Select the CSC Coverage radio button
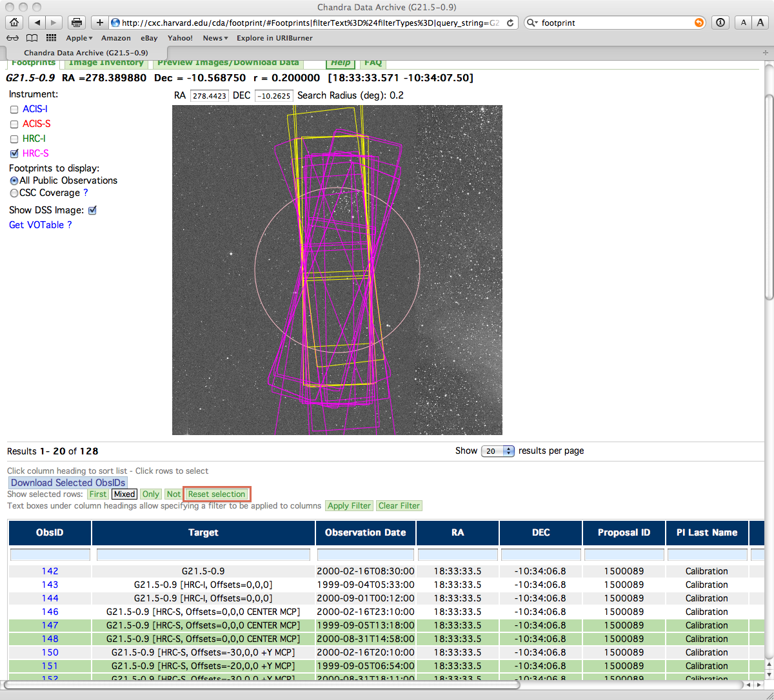 pos(14,193)
